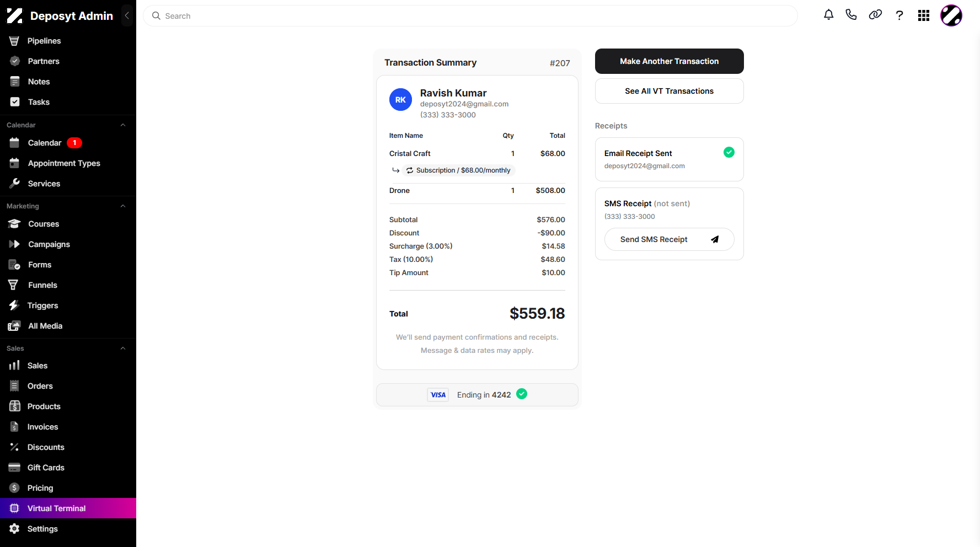Click the link chain icon
The image size is (980, 547).
pos(875,15)
